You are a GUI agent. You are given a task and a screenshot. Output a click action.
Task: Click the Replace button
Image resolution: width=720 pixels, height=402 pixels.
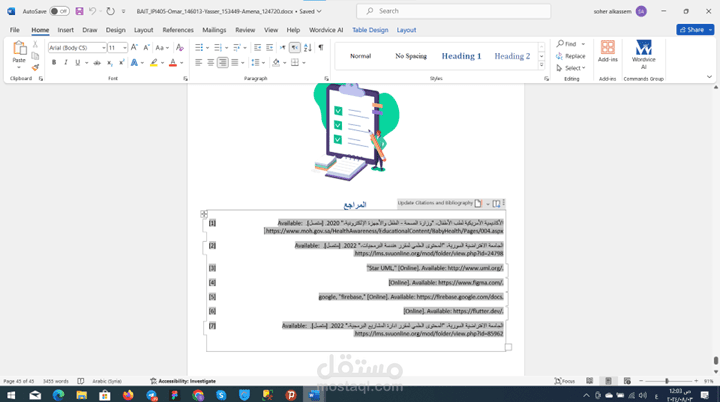click(x=571, y=56)
